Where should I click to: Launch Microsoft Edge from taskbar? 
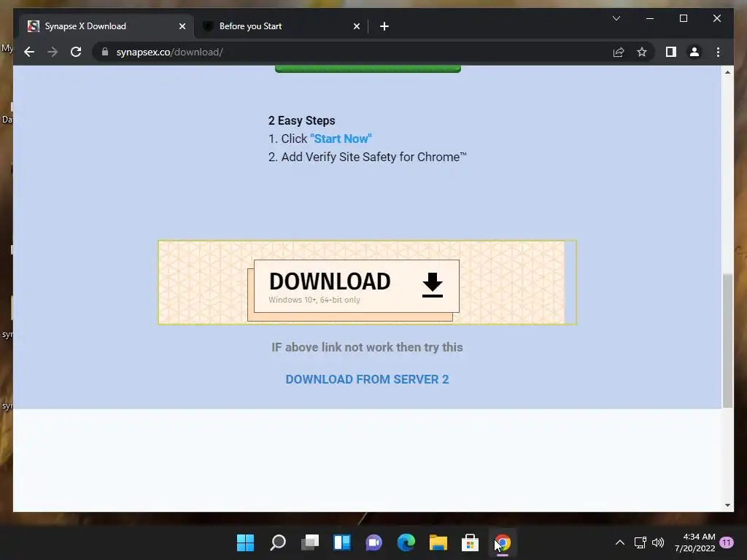pos(406,542)
